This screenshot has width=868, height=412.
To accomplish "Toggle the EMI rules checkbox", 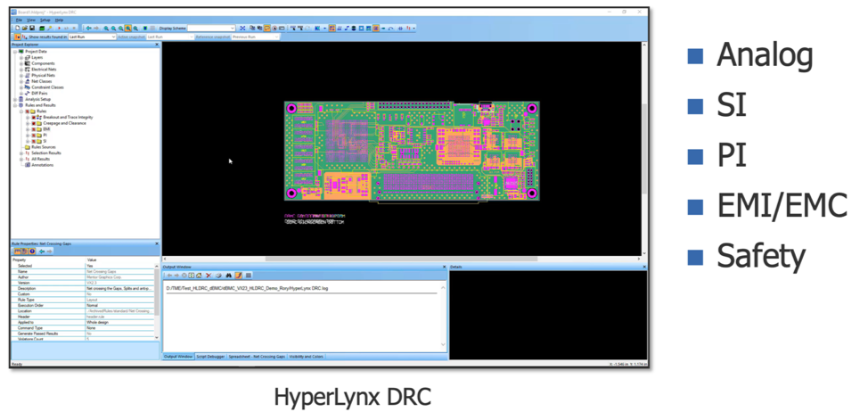I will [34, 129].
